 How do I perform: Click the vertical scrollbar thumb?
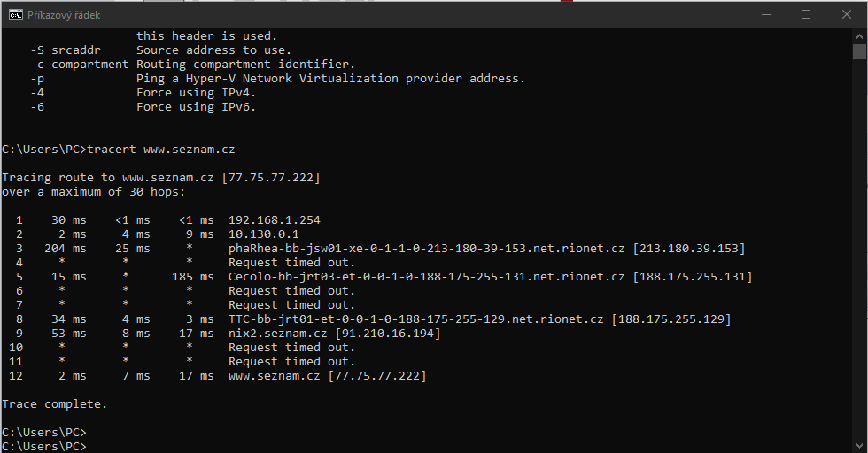click(x=859, y=51)
